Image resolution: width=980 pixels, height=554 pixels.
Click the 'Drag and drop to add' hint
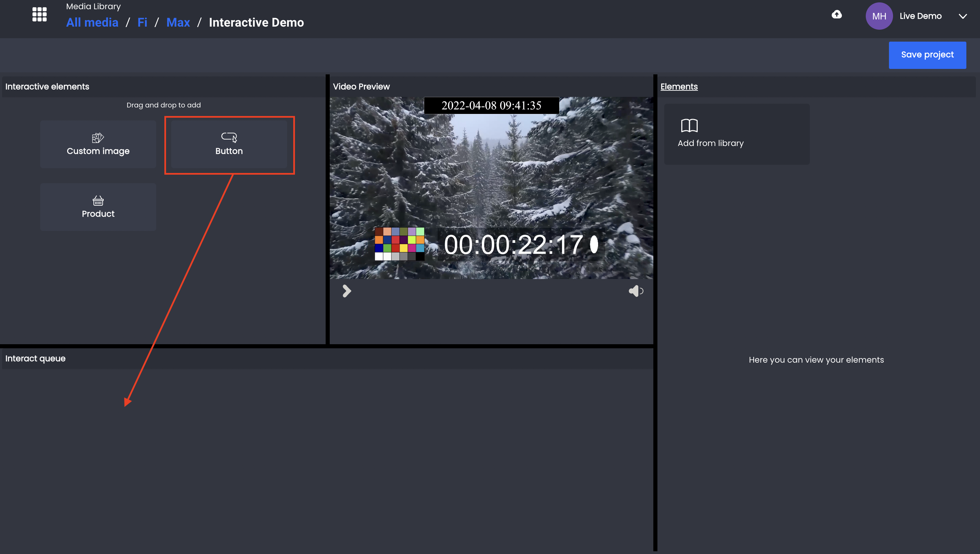[x=164, y=105]
